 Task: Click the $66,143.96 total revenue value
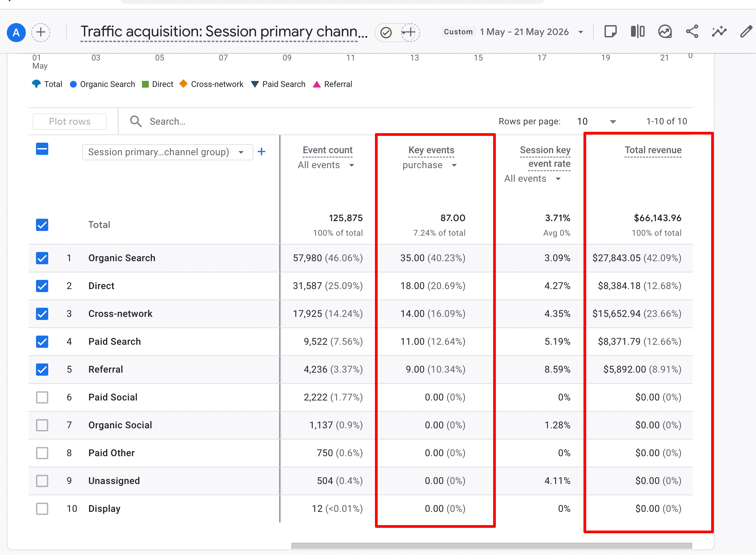(x=658, y=218)
